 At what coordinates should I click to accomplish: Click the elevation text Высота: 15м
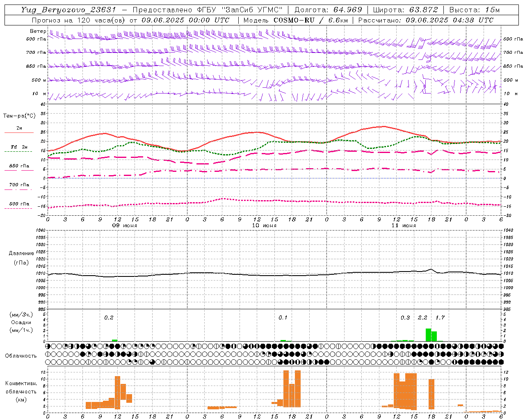click(x=475, y=10)
